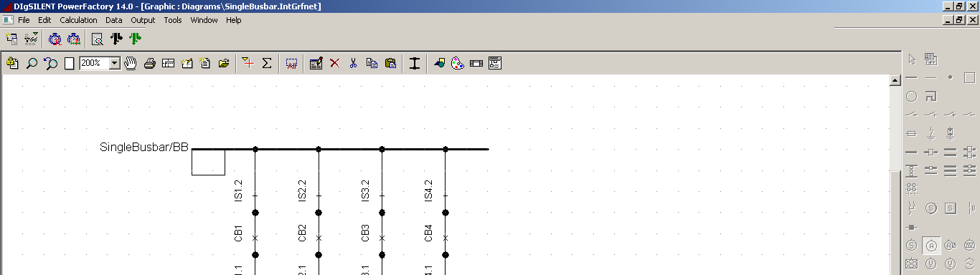
Task: Click the open folder icon
Action: [x=224, y=63]
